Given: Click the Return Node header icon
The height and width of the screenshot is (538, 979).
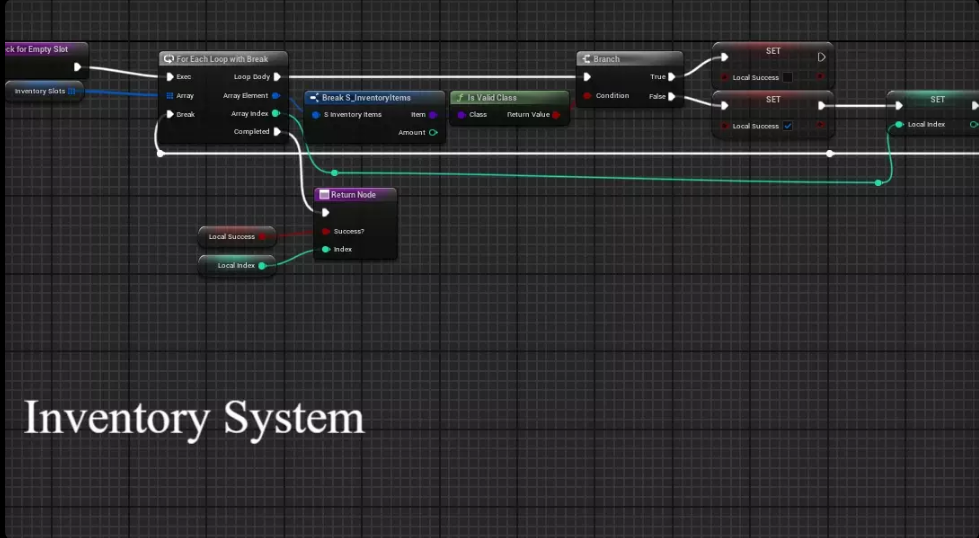Looking at the screenshot, I should tap(324, 195).
